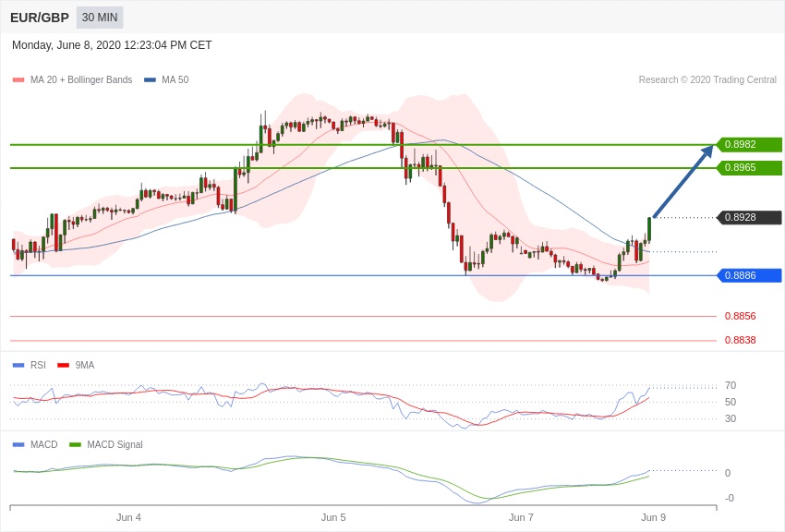
Task: Click the MACD Signal green legend marker
Action: pyautogui.click(x=75, y=444)
